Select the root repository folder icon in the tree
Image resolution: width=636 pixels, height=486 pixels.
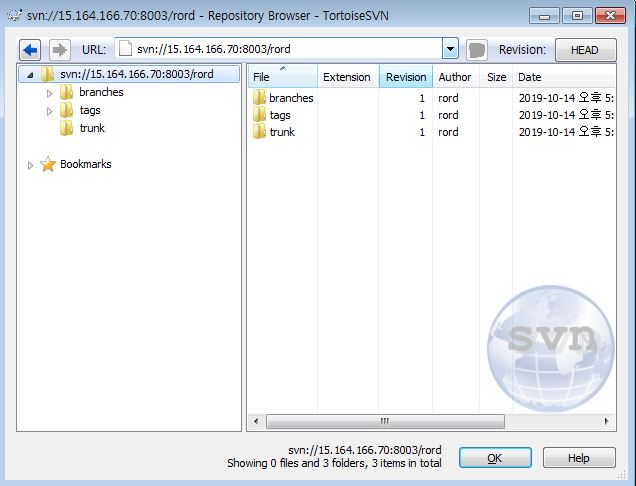(x=47, y=74)
